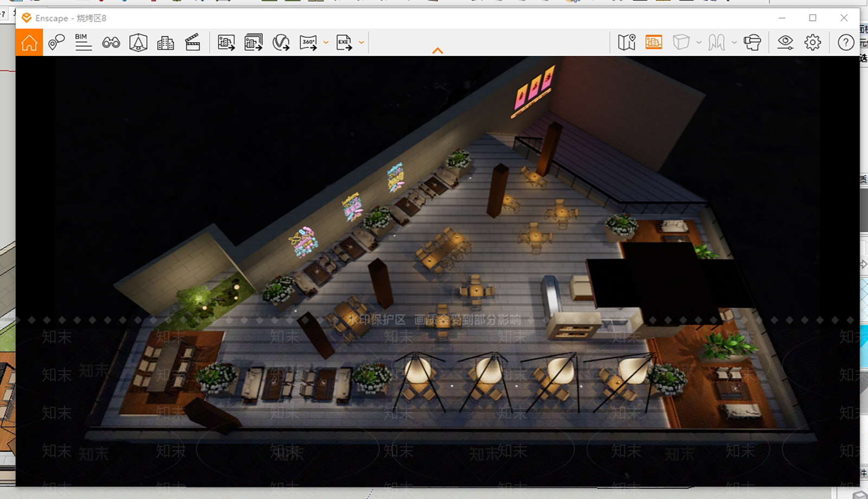Toggle the mini map folded-map icon
Viewport: 868px width, 499px height.
click(x=627, y=42)
